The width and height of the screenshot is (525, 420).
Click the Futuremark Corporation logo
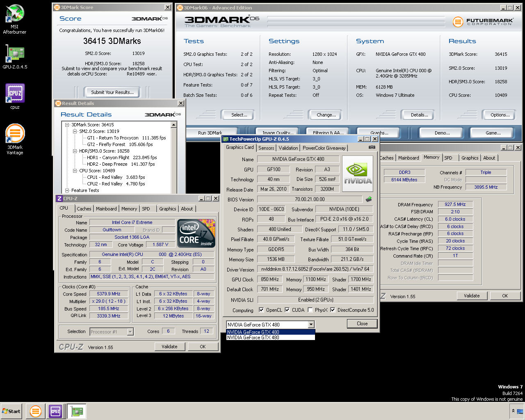point(483,22)
